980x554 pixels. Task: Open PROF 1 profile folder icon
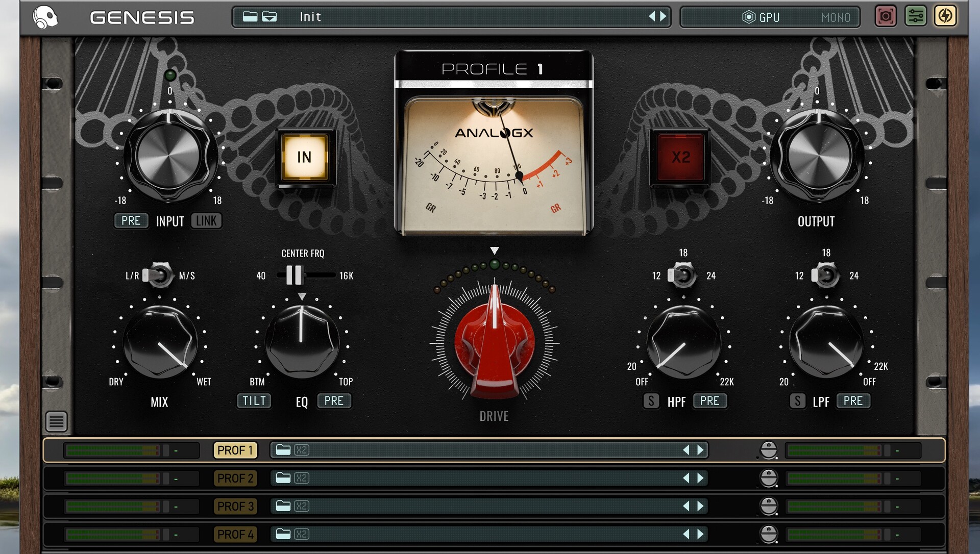283,450
